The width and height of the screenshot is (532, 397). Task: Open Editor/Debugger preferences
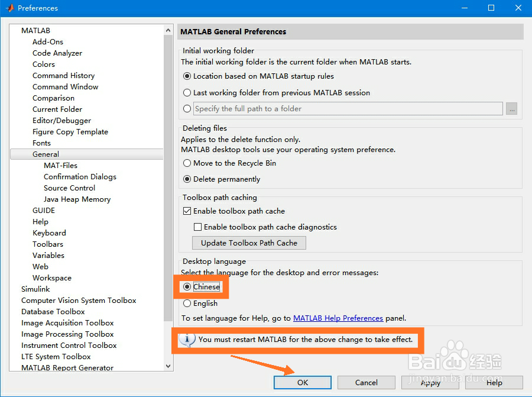point(61,120)
